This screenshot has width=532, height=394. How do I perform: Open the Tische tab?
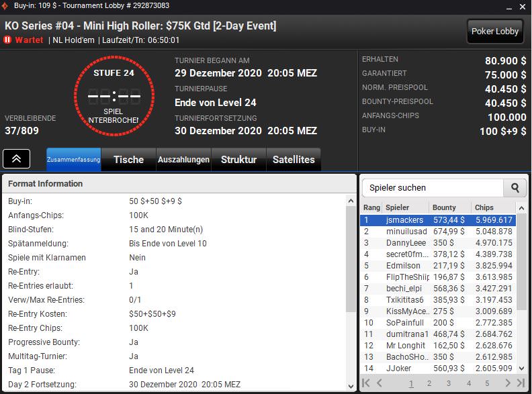tap(128, 160)
